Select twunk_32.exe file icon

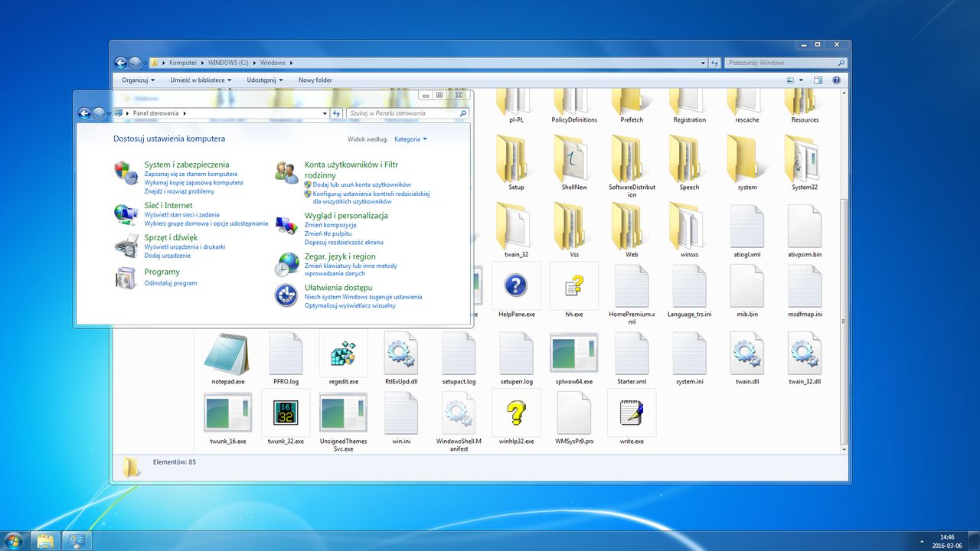click(x=286, y=413)
